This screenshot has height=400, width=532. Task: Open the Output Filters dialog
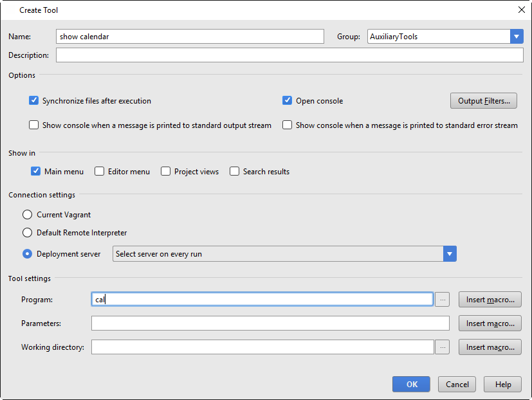coord(482,100)
